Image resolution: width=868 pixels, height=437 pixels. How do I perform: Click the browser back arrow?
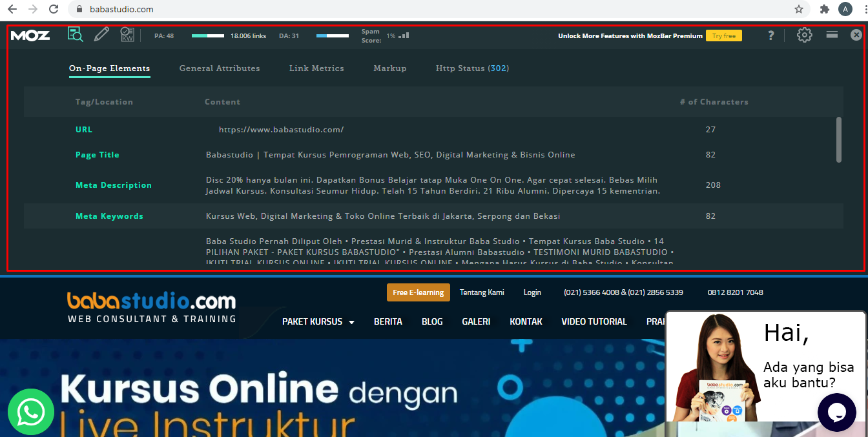click(x=12, y=10)
